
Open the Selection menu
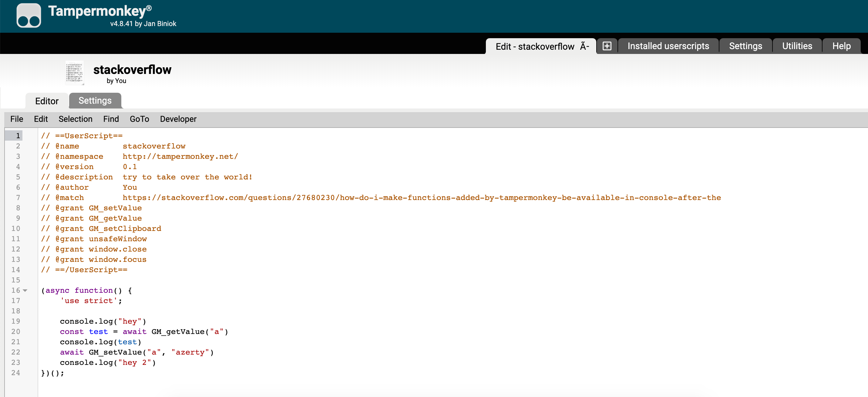(x=75, y=119)
